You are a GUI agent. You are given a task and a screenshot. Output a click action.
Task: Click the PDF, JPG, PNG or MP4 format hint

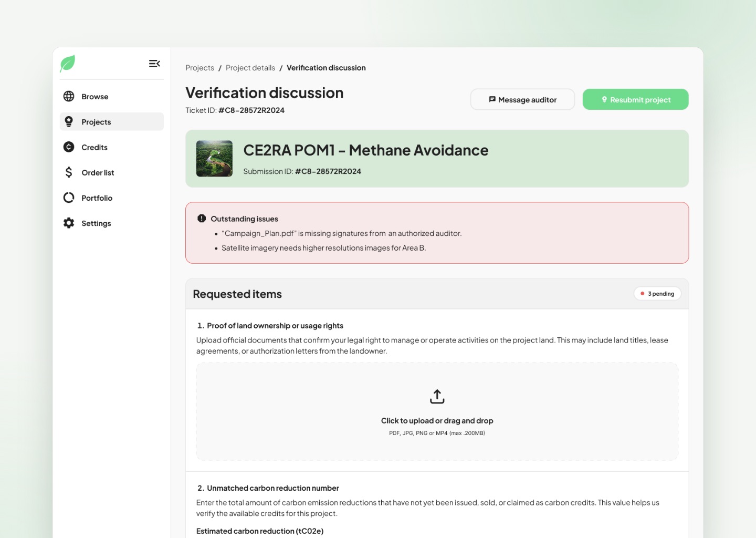coord(437,433)
